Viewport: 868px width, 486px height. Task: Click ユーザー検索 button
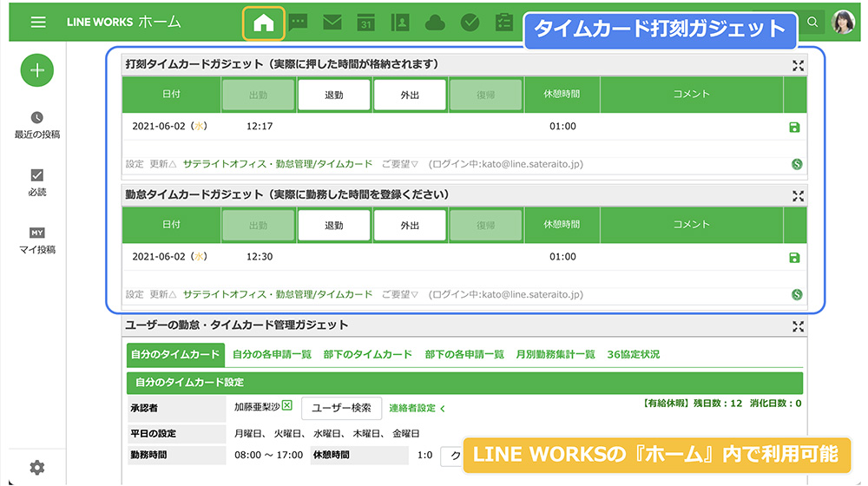[341, 408]
